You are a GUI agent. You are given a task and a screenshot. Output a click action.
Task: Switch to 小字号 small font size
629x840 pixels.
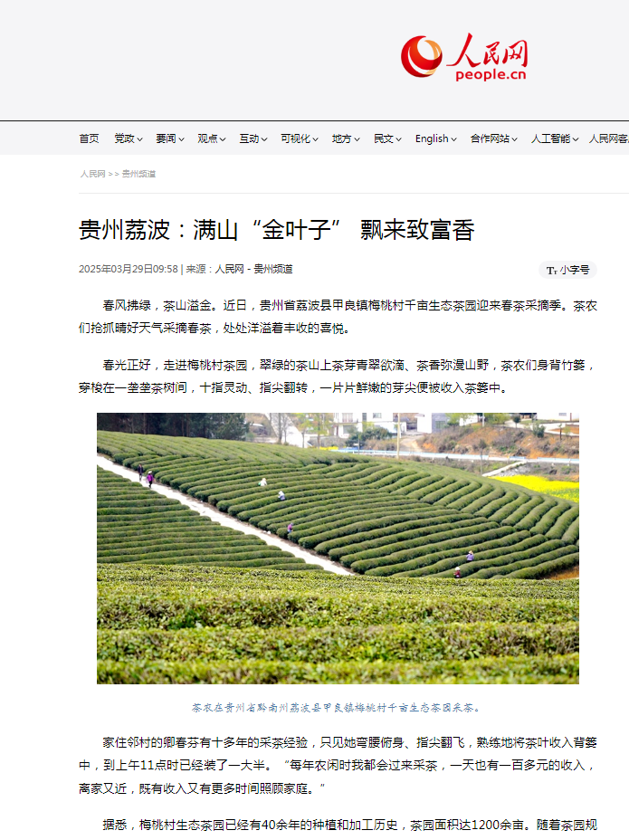[x=567, y=270]
